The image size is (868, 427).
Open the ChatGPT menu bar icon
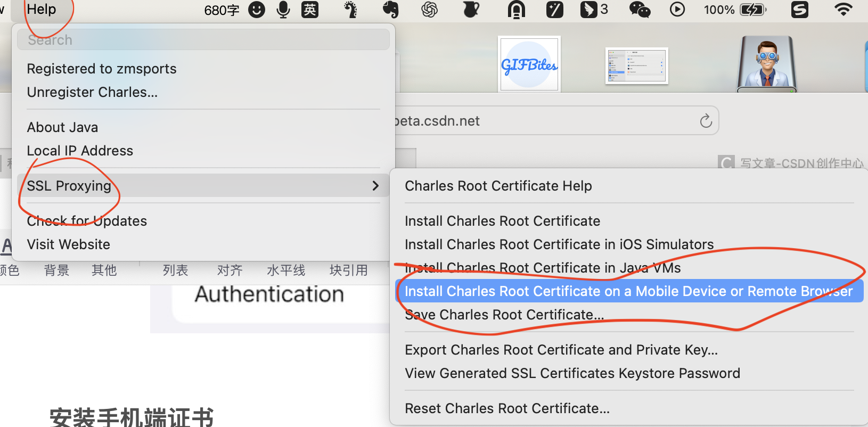pos(429,10)
